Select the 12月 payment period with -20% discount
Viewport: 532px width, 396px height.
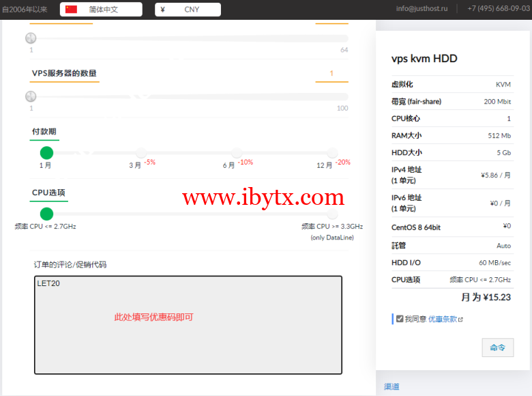pyautogui.click(x=332, y=153)
